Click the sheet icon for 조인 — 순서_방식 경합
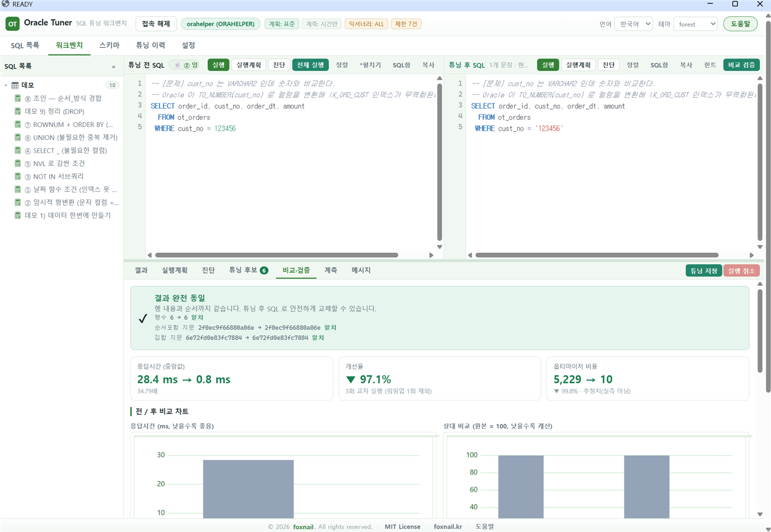 tap(18, 98)
